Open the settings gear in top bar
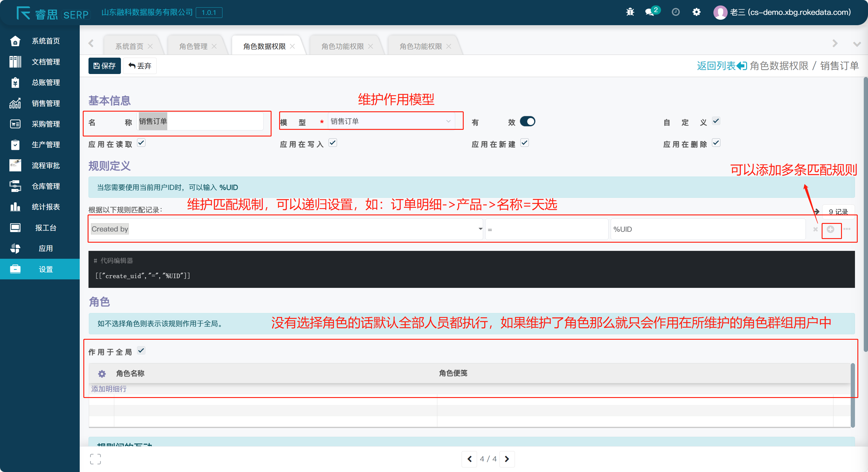This screenshot has height=472, width=868. coord(696,12)
